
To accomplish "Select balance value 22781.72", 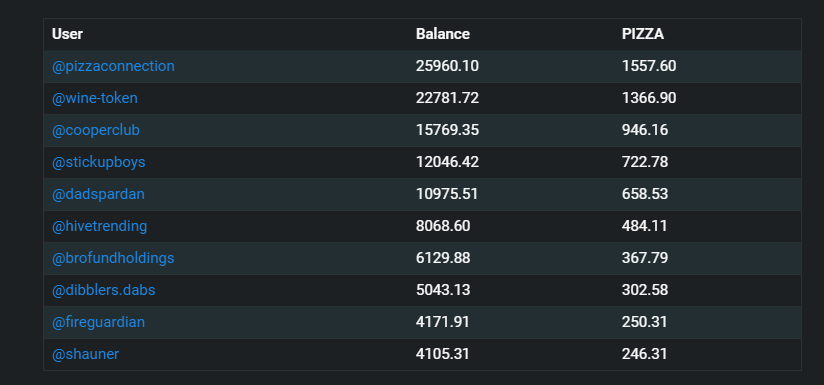I will click(x=447, y=98).
